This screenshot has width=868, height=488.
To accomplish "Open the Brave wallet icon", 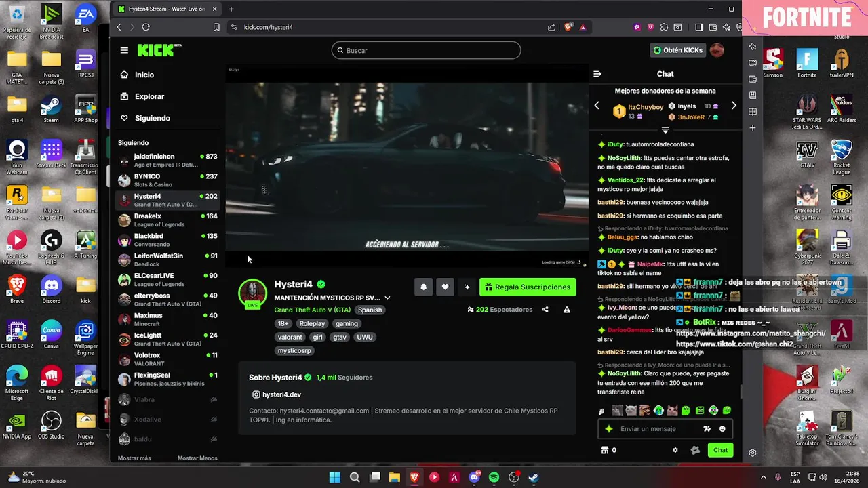I will point(713,27).
